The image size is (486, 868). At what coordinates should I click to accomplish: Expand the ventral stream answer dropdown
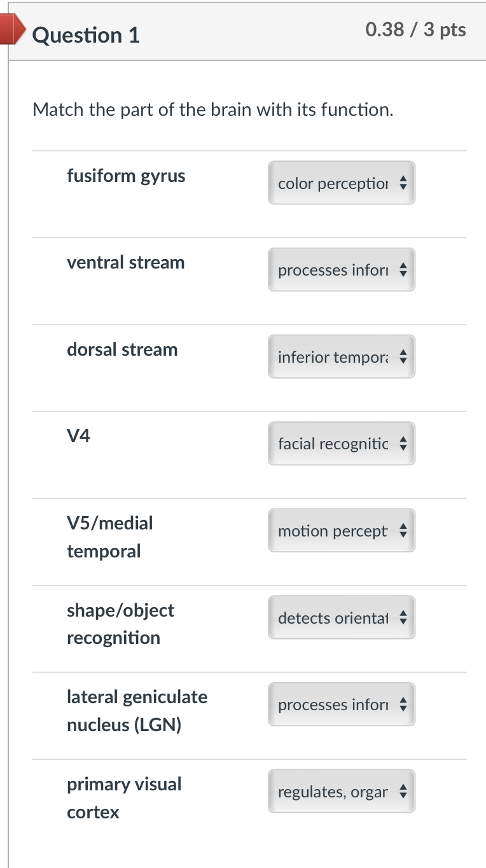pos(342,270)
